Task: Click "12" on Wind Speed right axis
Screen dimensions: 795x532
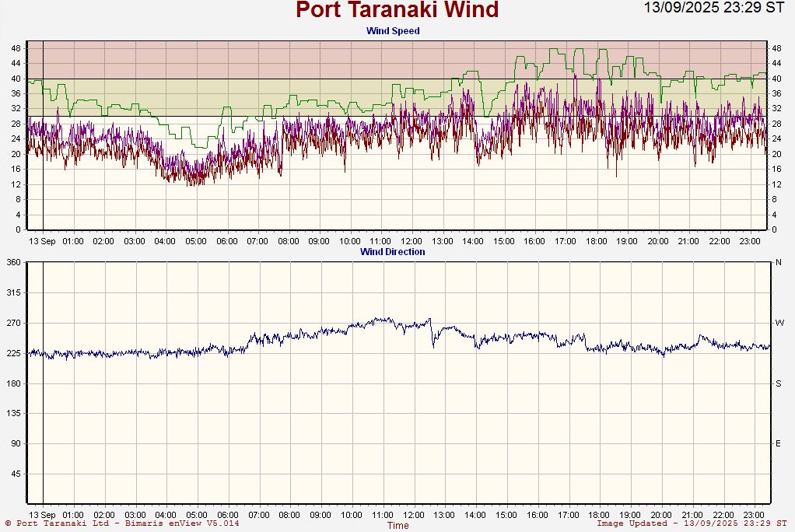Action: pos(776,184)
